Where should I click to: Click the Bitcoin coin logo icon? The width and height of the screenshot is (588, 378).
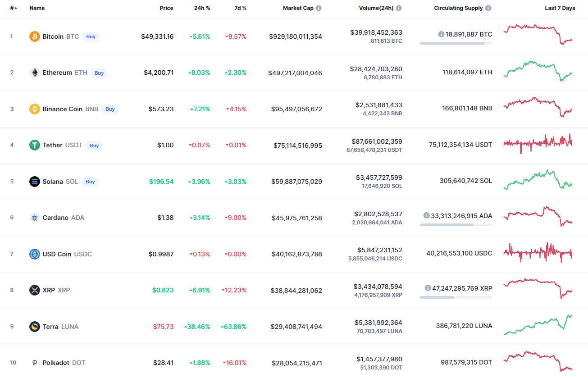point(35,36)
